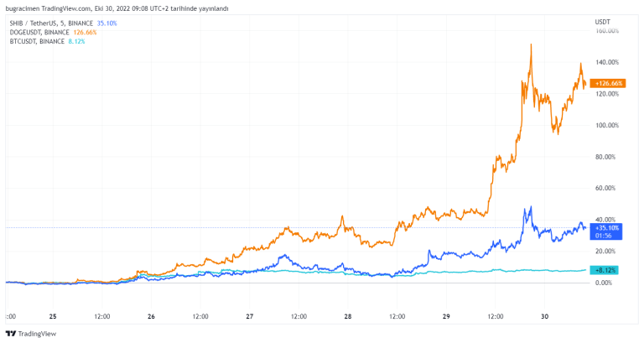Image resolution: width=644 pixels, height=343 pixels.
Task: Click the TradingView logo icon
Action: coord(11,333)
